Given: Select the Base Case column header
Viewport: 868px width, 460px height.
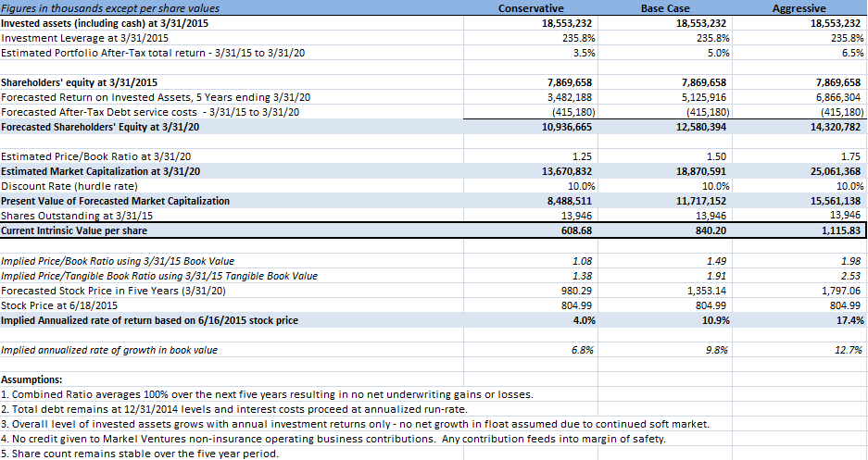Looking at the screenshot, I should 665,8.
